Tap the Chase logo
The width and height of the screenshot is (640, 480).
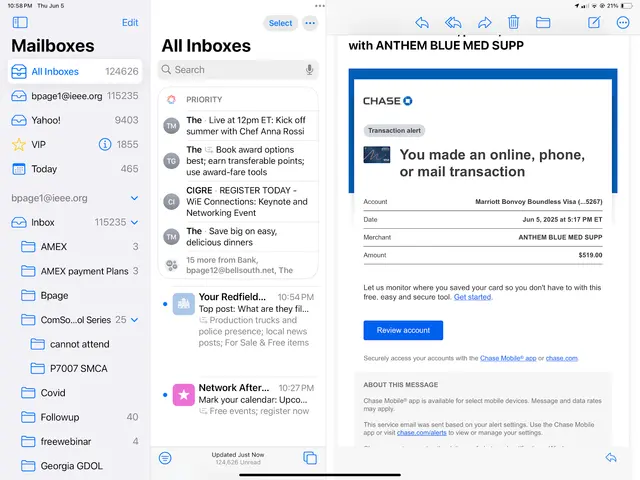pos(387,101)
